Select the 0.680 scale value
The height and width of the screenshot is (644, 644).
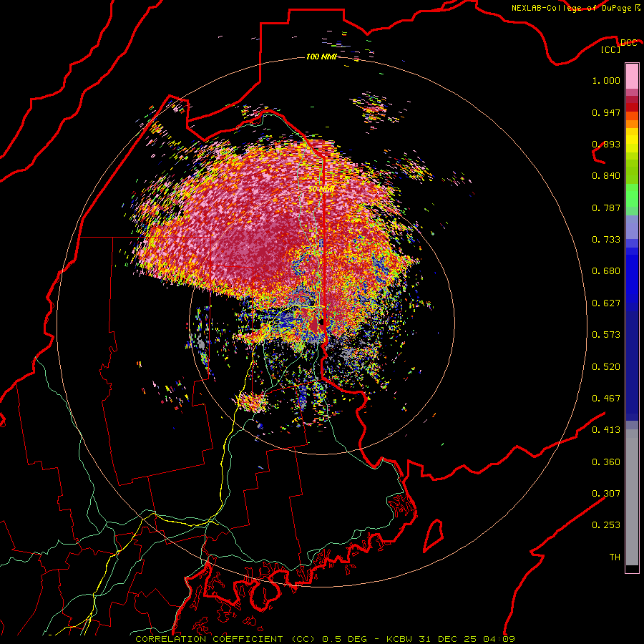606,271
